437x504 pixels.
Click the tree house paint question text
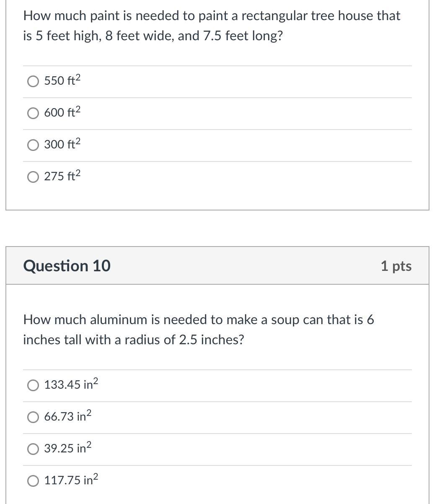[212, 26]
